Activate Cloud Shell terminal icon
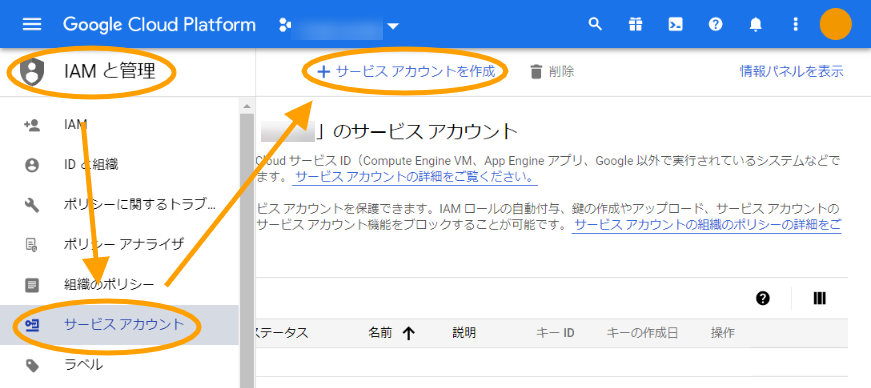 [675, 24]
